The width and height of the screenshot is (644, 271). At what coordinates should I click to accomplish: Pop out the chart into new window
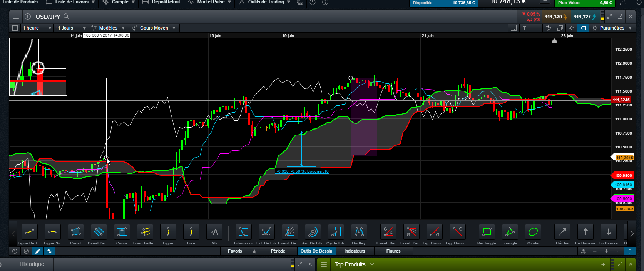620,17
